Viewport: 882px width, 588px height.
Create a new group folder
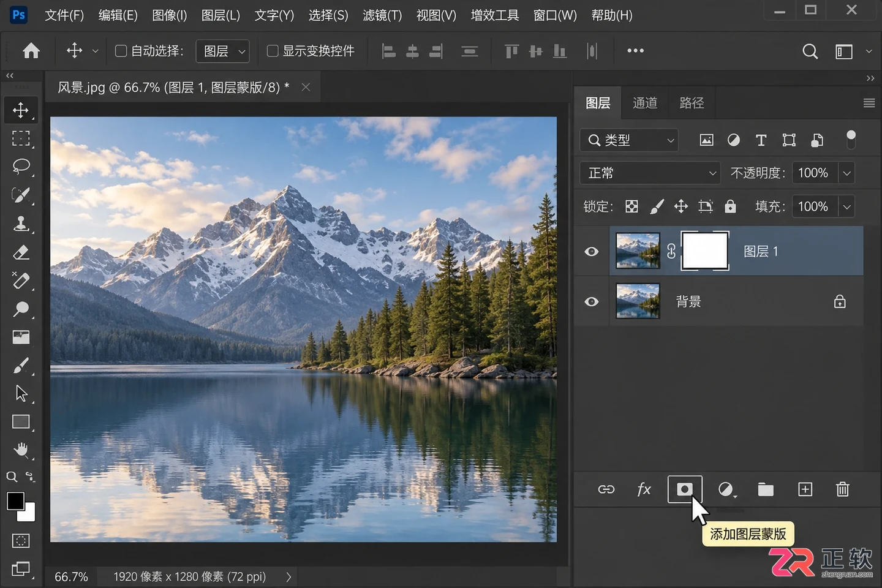click(x=766, y=489)
